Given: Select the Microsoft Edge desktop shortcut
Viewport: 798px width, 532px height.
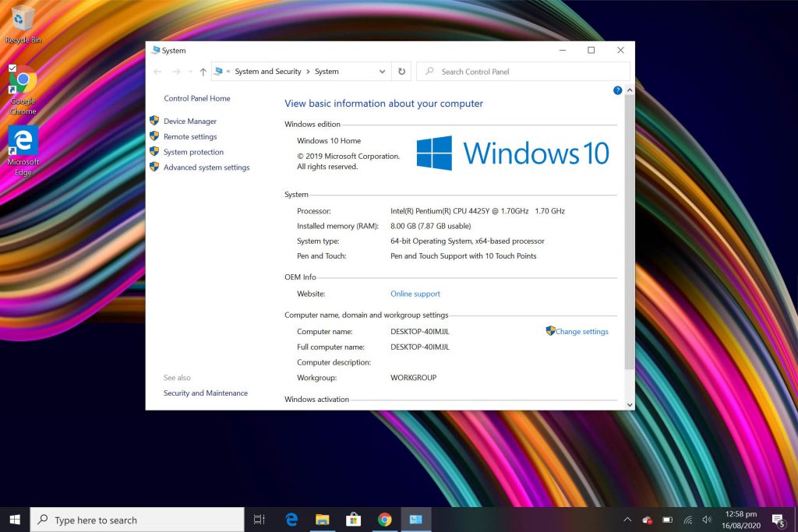Looking at the screenshot, I should tap(23, 152).
